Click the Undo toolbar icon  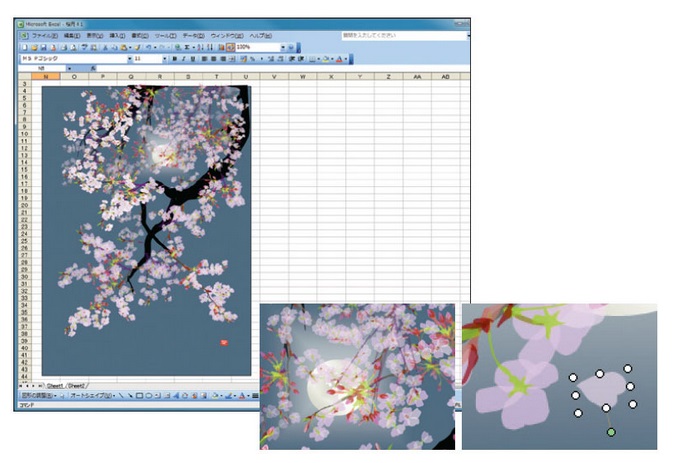(149, 47)
